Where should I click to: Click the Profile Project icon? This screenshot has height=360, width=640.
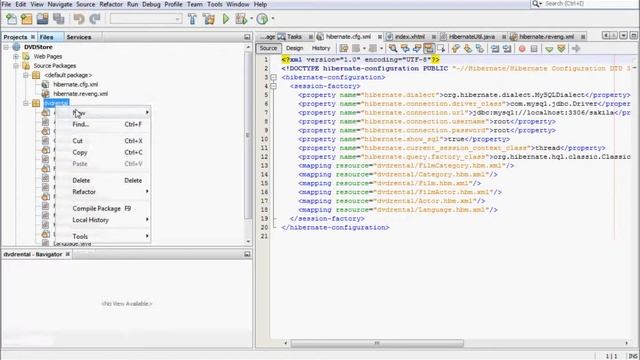click(x=262, y=19)
